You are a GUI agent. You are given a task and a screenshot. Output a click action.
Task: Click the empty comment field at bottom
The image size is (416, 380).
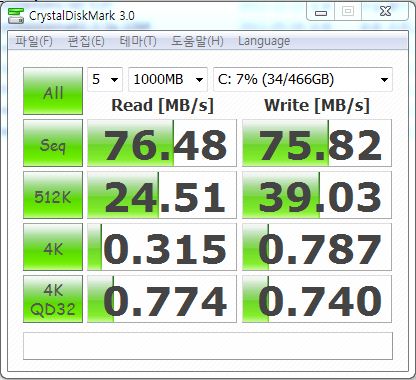pyautogui.click(x=208, y=346)
